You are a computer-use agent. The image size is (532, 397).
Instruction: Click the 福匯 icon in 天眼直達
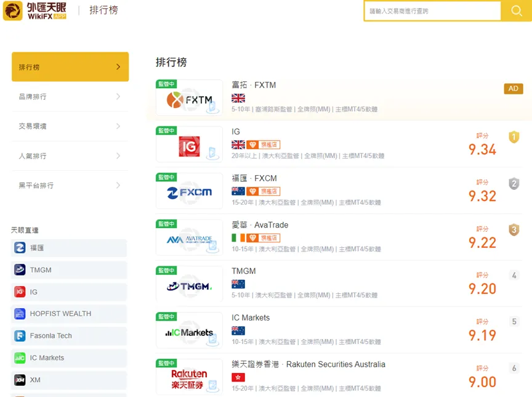click(20, 248)
